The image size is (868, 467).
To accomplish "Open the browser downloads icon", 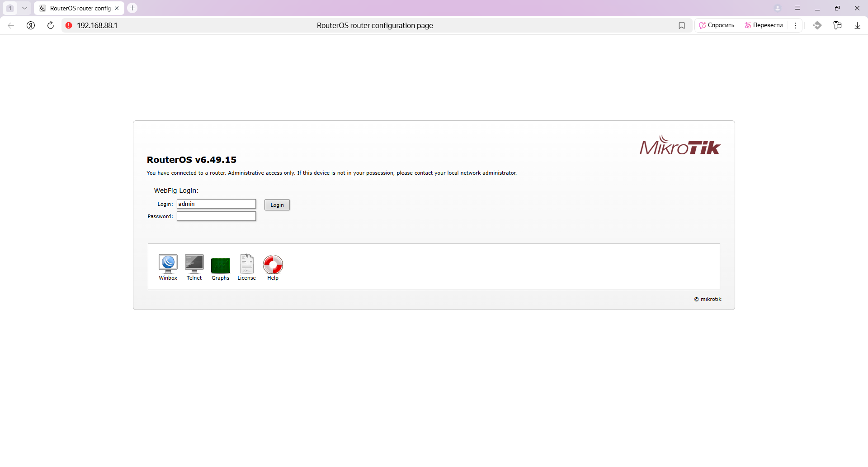I will point(857,25).
